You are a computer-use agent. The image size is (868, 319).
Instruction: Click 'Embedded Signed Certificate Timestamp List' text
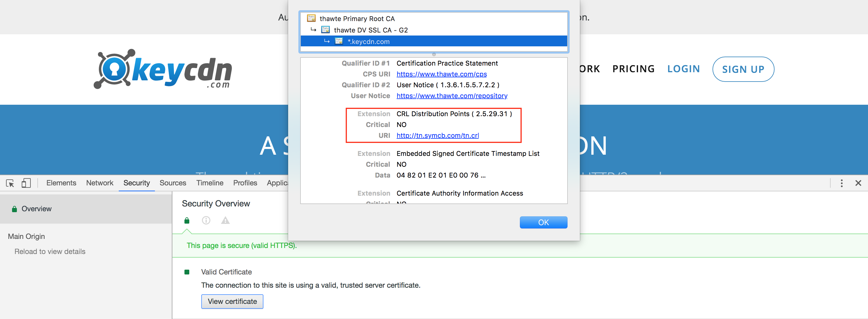pyautogui.click(x=468, y=153)
